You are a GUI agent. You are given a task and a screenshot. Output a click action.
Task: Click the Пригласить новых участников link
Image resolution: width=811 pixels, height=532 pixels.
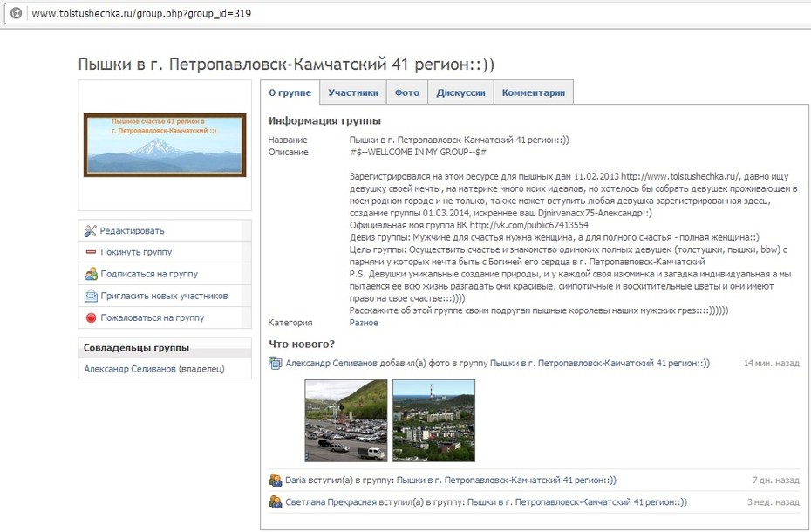[x=164, y=296]
